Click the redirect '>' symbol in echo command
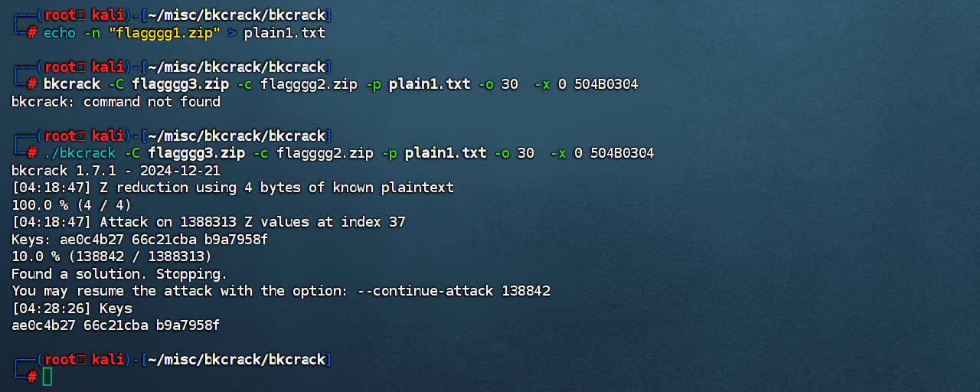The image size is (980, 392). (232, 32)
